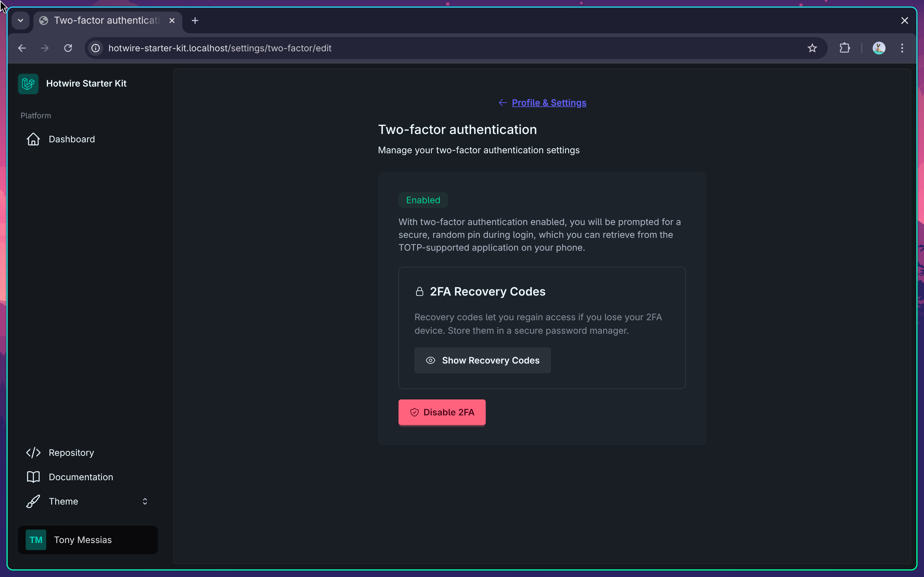Image resolution: width=924 pixels, height=577 pixels.
Task: Click the Theme paintbrush icon
Action: tap(33, 501)
